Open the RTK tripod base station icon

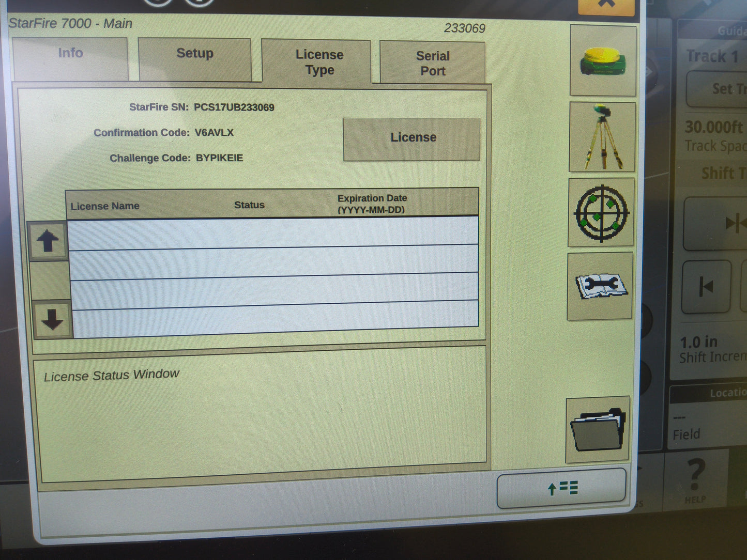point(602,137)
